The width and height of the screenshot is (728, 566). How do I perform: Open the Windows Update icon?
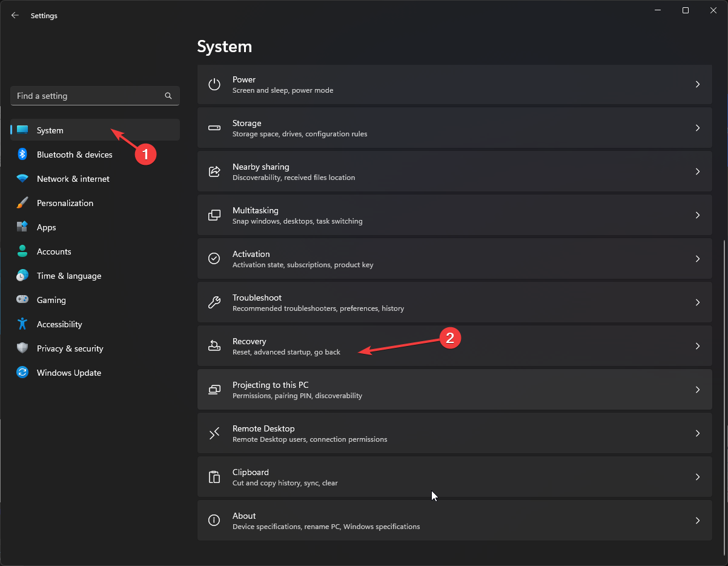[22, 372]
